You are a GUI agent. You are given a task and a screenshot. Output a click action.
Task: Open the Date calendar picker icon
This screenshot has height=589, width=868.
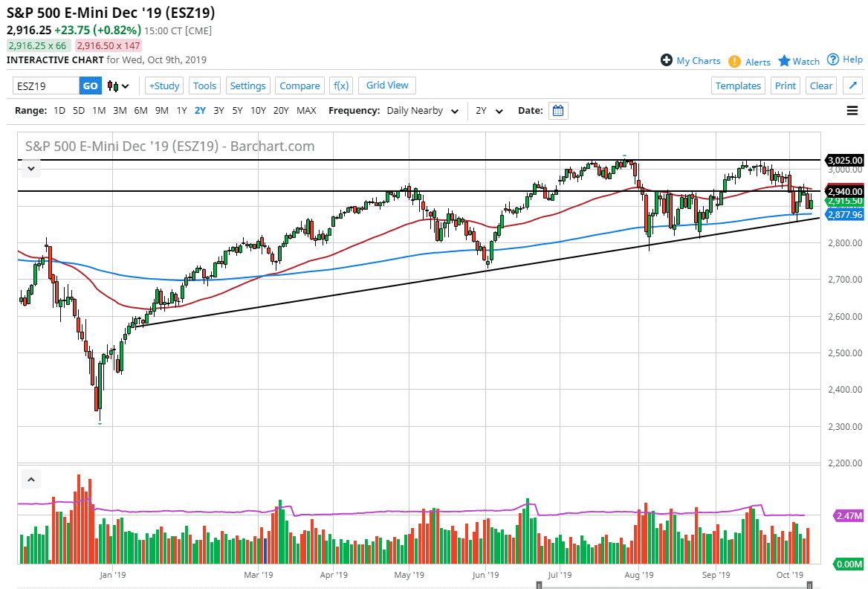point(558,110)
